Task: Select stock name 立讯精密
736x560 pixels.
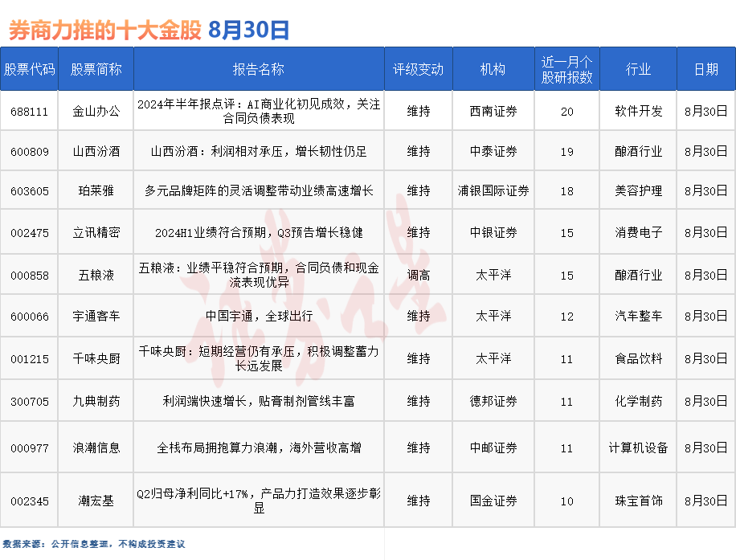Action: tap(96, 232)
